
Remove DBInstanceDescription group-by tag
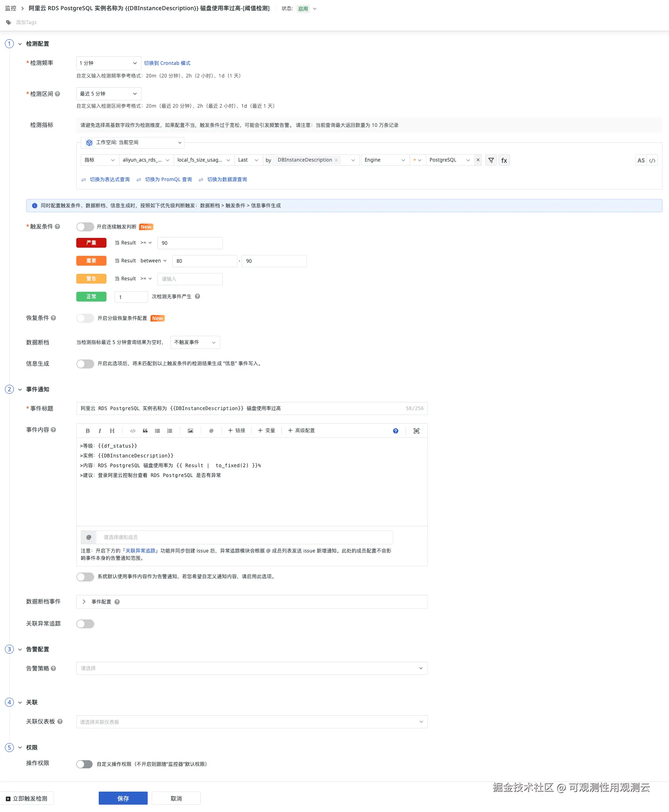[336, 160]
